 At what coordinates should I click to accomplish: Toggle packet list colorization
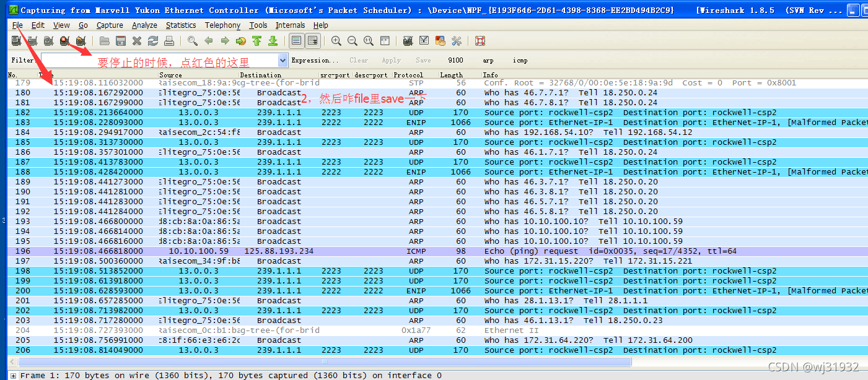point(297,41)
